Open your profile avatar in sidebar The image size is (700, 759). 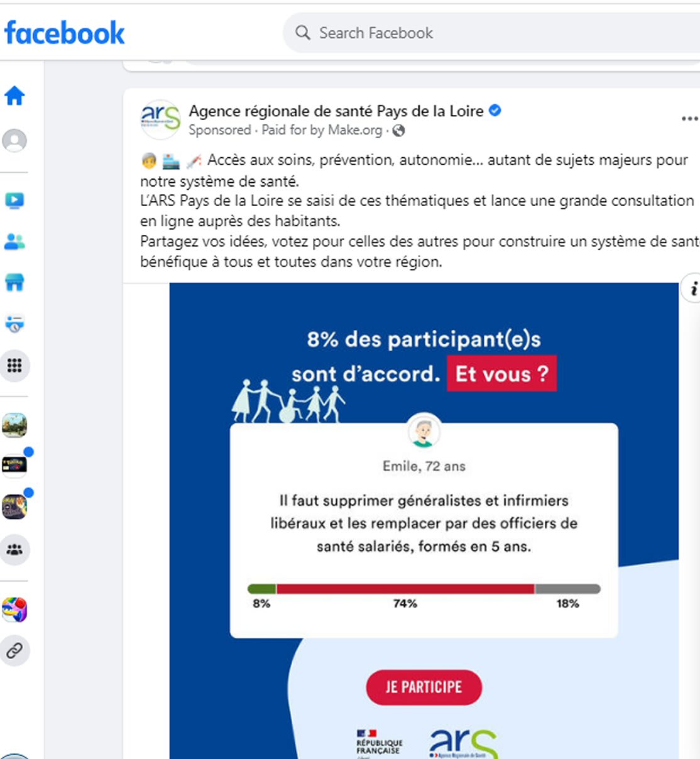(14, 140)
